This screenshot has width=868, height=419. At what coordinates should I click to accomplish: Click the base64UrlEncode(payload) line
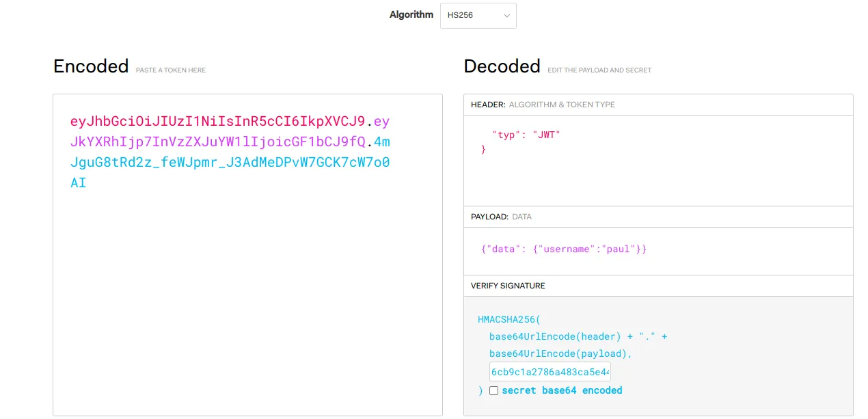560,353
